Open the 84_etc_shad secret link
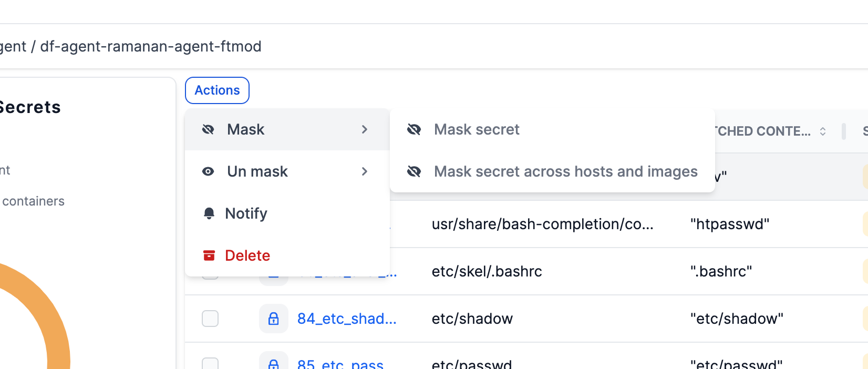This screenshot has width=868, height=369. tap(347, 318)
